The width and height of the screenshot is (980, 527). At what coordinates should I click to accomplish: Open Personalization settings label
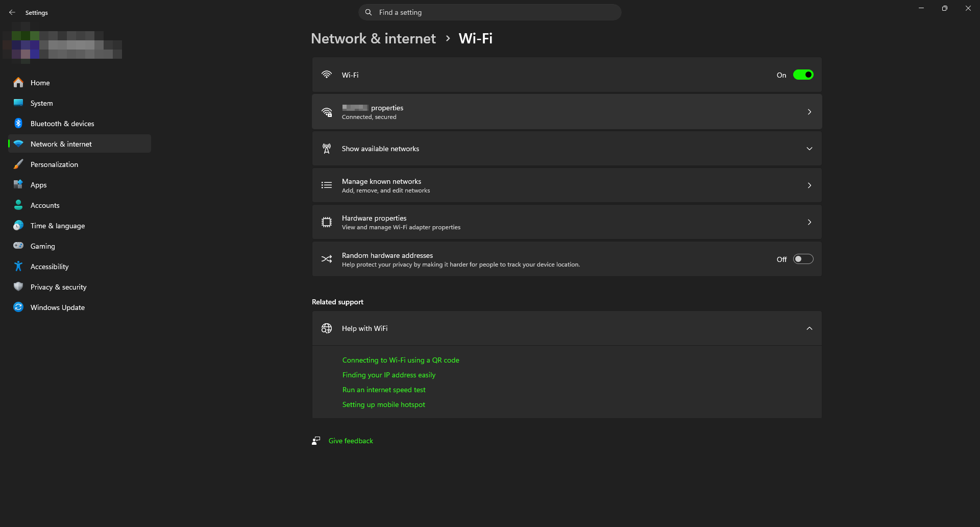pyautogui.click(x=54, y=164)
